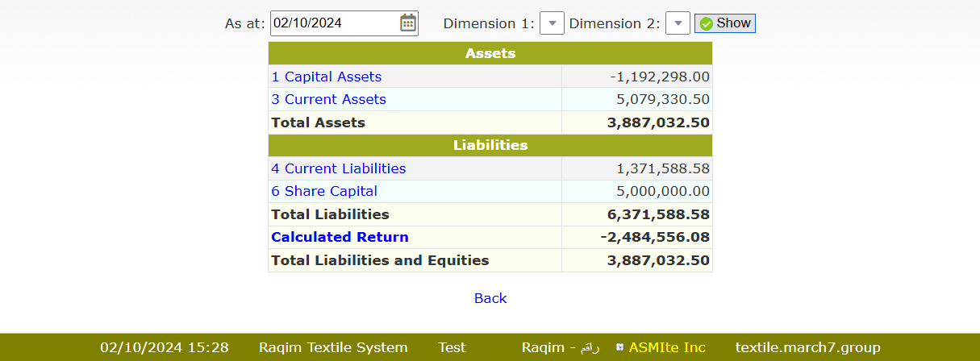980x361 pixels.
Task: Select the Total Assets amount 3,887,032.50
Action: [x=658, y=122]
